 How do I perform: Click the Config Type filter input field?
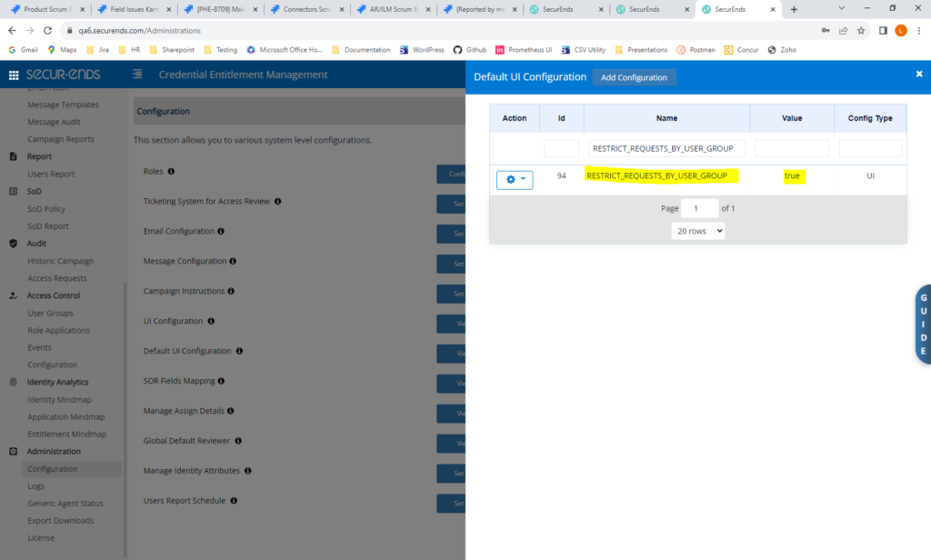coord(870,148)
